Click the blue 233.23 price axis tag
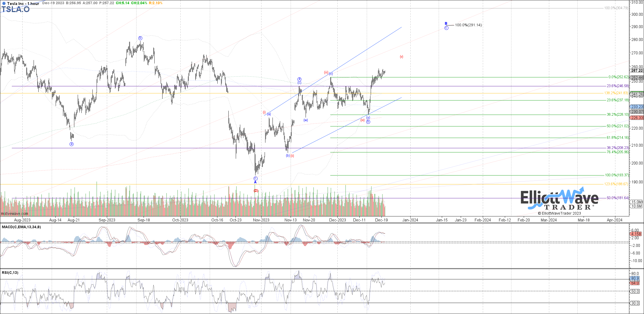644x314 pixels. [637, 107]
